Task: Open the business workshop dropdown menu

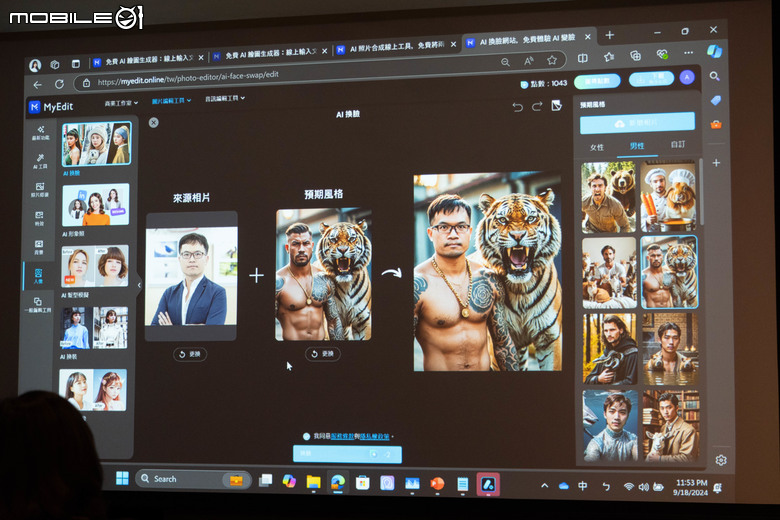Action: tap(121, 103)
